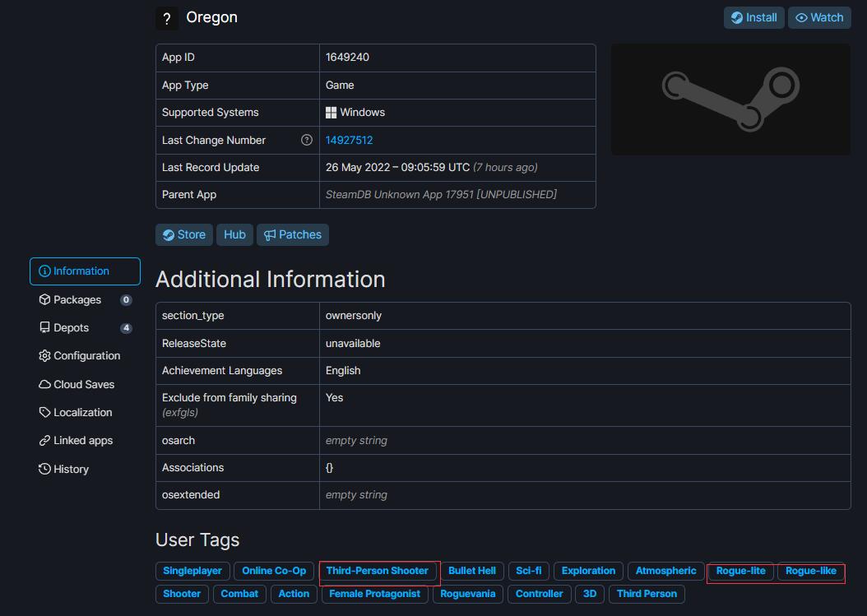Click the Controller user tag
The height and width of the screenshot is (616, 867).
(539, 594)
